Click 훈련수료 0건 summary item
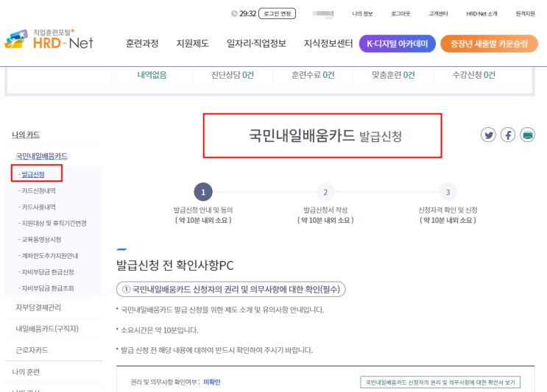This screenshot has height=392, width=547. coord(313,75)
